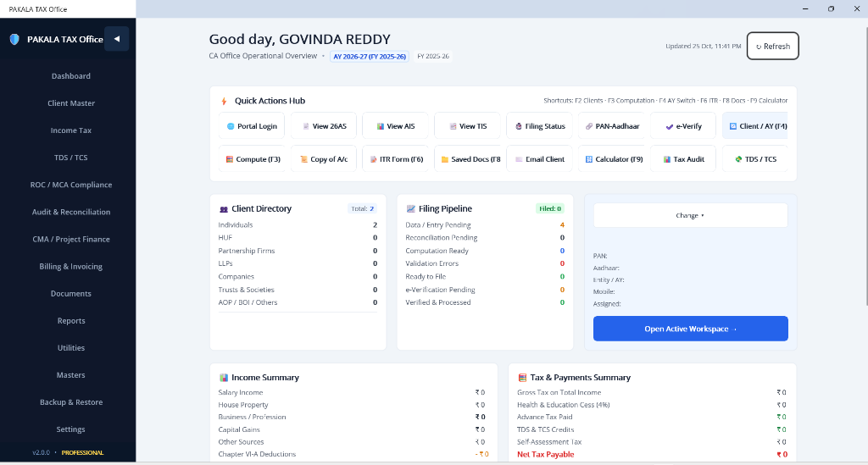868x465 pixels.
Task: Open PAN-Aadhaar link action
Action: point(611,126)
